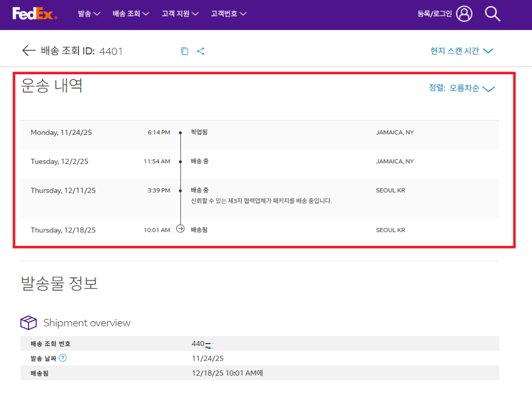Expand the 고객 지원 dropdown

(x=180, y=14)
